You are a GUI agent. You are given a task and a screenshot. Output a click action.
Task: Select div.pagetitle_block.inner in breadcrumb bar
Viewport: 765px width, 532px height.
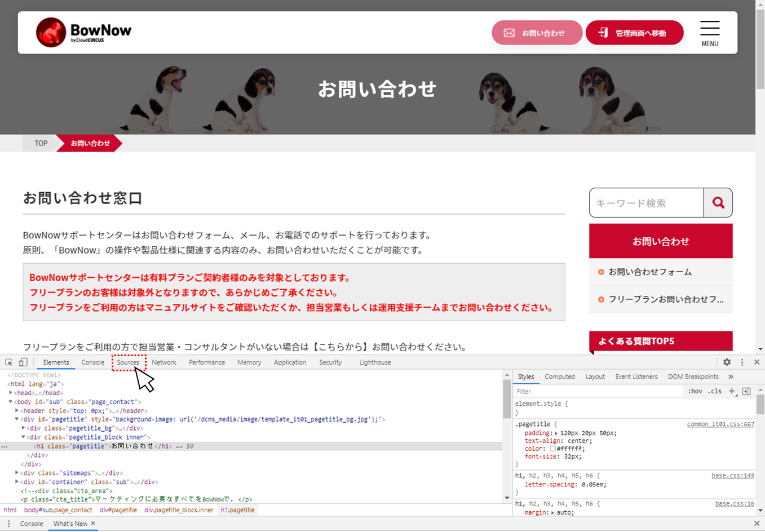coord(179,510)
